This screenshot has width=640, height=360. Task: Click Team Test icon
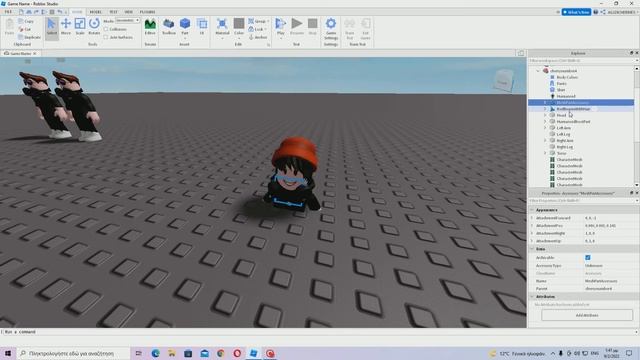pyautogui.click(x=350, y=28)
